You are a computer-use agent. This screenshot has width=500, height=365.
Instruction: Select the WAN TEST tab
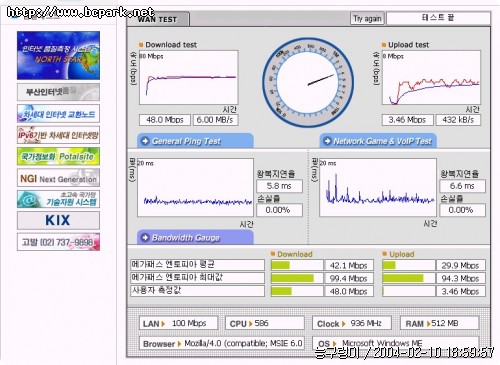click(x=158, y=19)
